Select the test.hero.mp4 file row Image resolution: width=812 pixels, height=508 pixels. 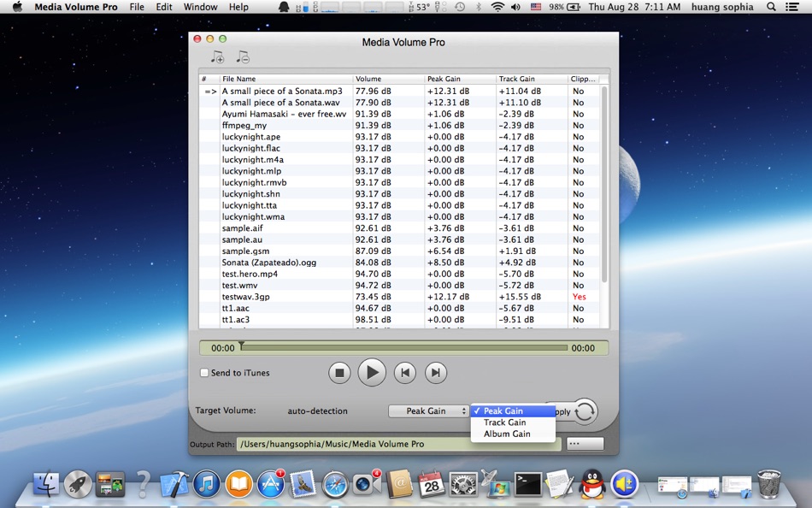400,274
